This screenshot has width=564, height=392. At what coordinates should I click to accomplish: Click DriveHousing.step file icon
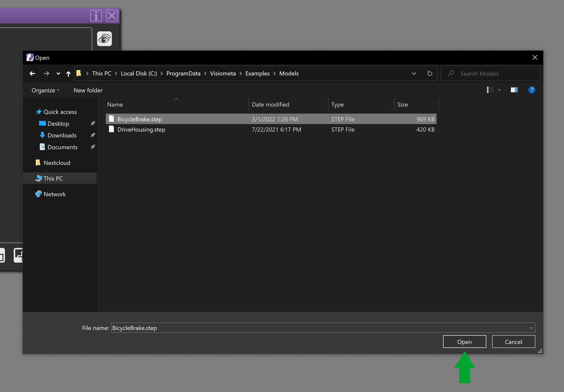tap(111, 129)
